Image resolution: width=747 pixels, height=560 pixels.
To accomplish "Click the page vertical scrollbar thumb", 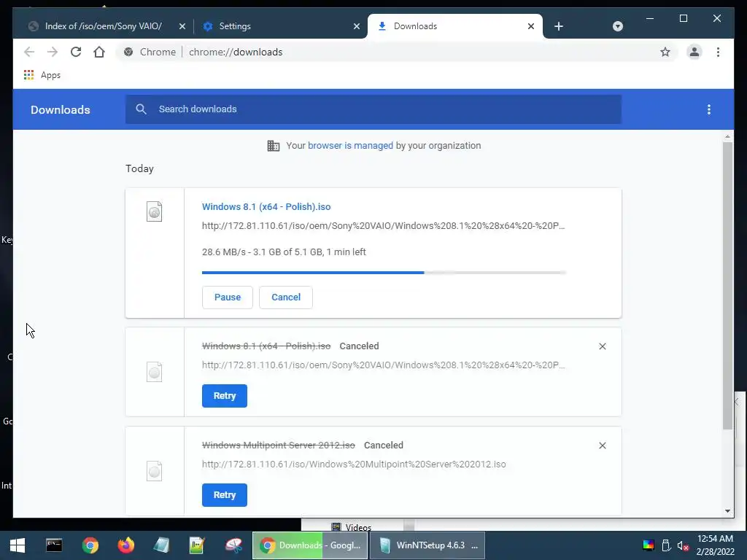I will pyautogui.click(x=727, y=286).
